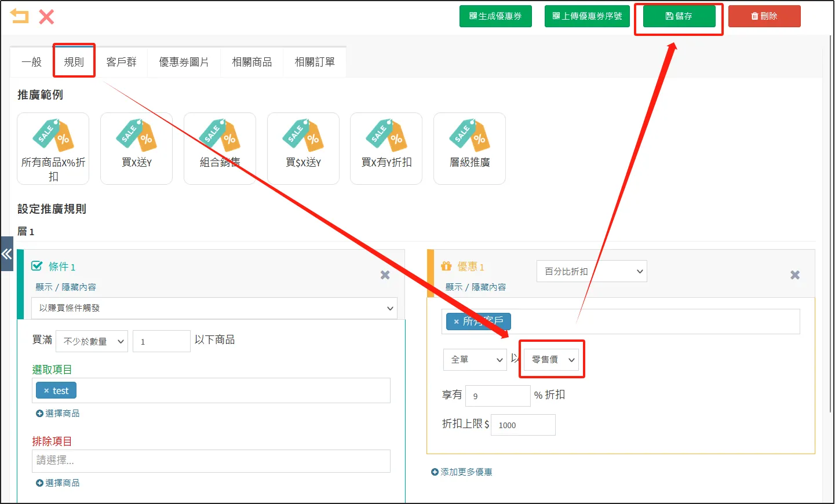
Task: Click the red X cancel icon
Action: 46,16
